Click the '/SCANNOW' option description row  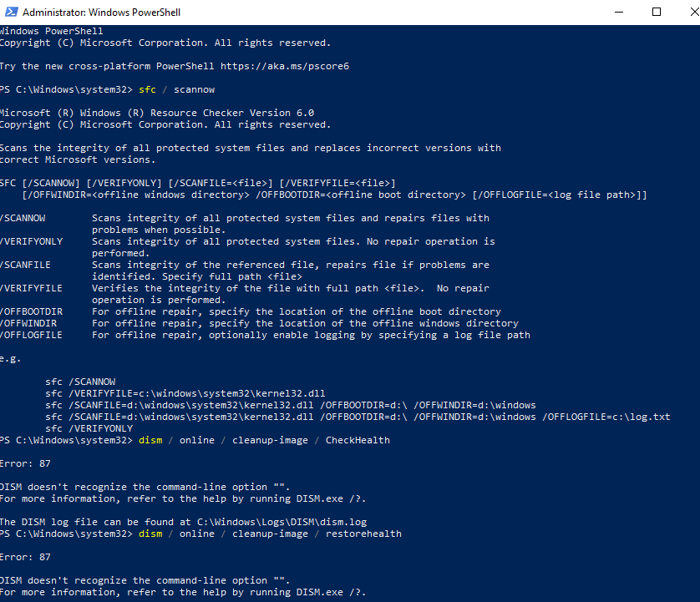[245, 224]
